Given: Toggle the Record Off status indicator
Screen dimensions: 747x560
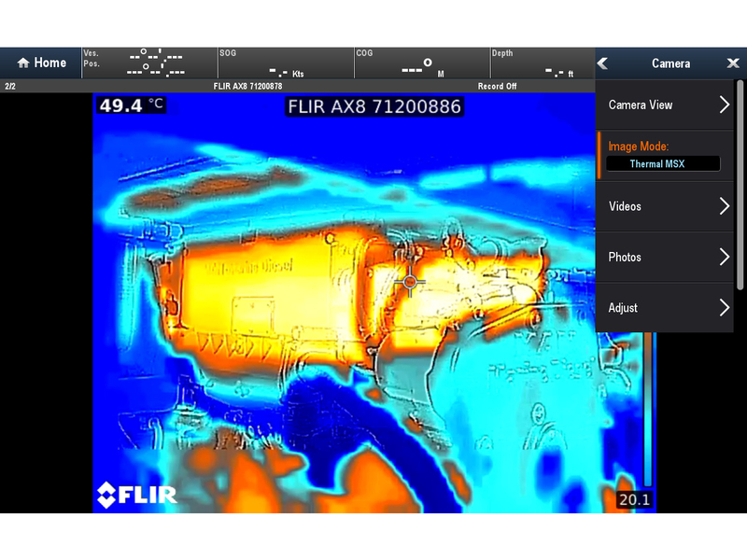Looking at the screenshot, I should click(x=497, y=87).
